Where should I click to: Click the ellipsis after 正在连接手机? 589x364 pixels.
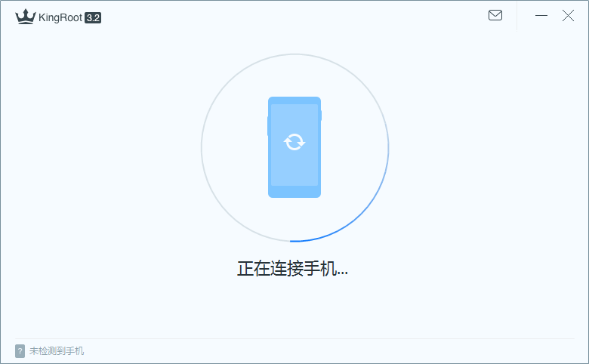tap(342, 273)
